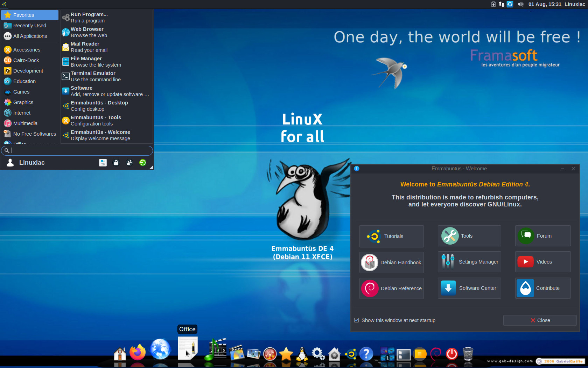The height and width of the screenshot is (368, 588).
Task: Click the Tools button in Welcome window
Action: click(x=469, y=236)
